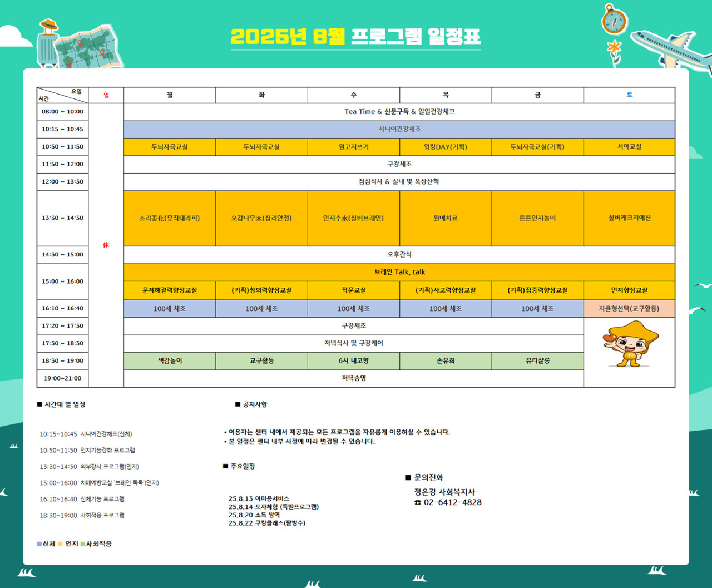712x588 pixels.
Task: Click the blue 신체 legend swatch
Action: click(x=39, y=543)
